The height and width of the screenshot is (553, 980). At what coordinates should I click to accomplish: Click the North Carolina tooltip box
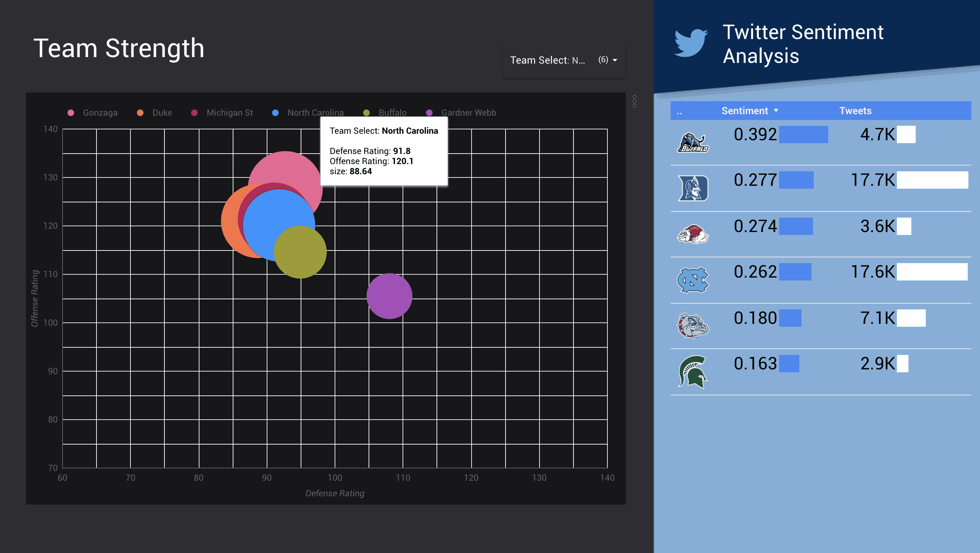pos(384,151)
